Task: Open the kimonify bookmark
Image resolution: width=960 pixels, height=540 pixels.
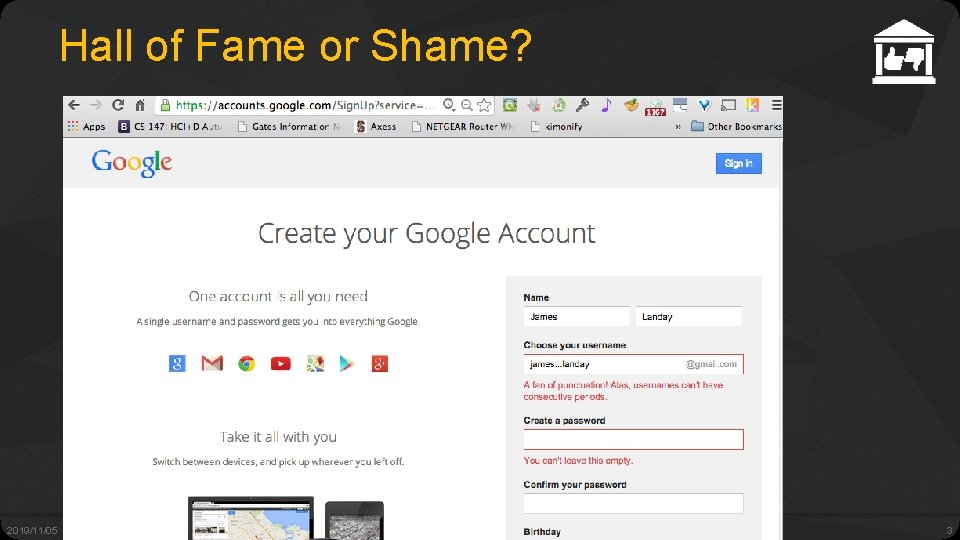Action: [557, 126]
